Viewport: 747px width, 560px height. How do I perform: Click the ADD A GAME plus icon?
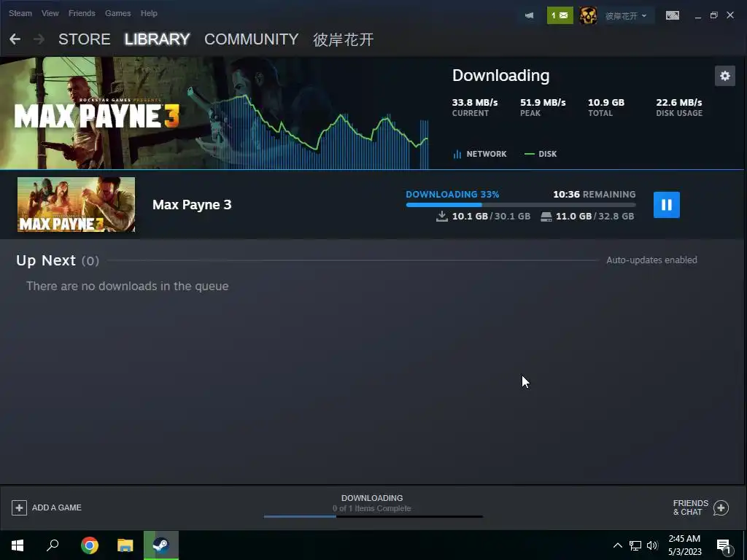[19, 507]
